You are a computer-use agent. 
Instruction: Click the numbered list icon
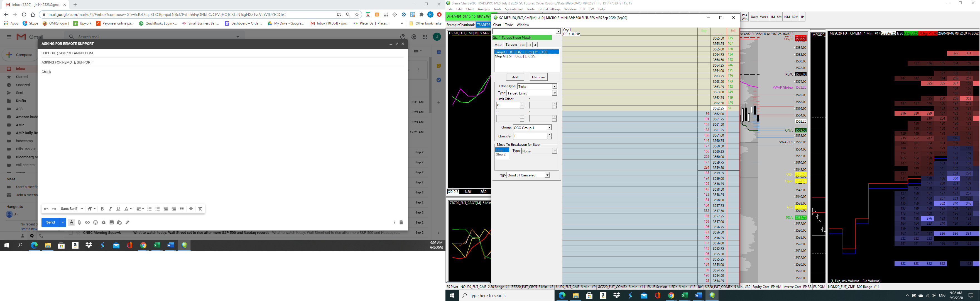pos(150,209)
